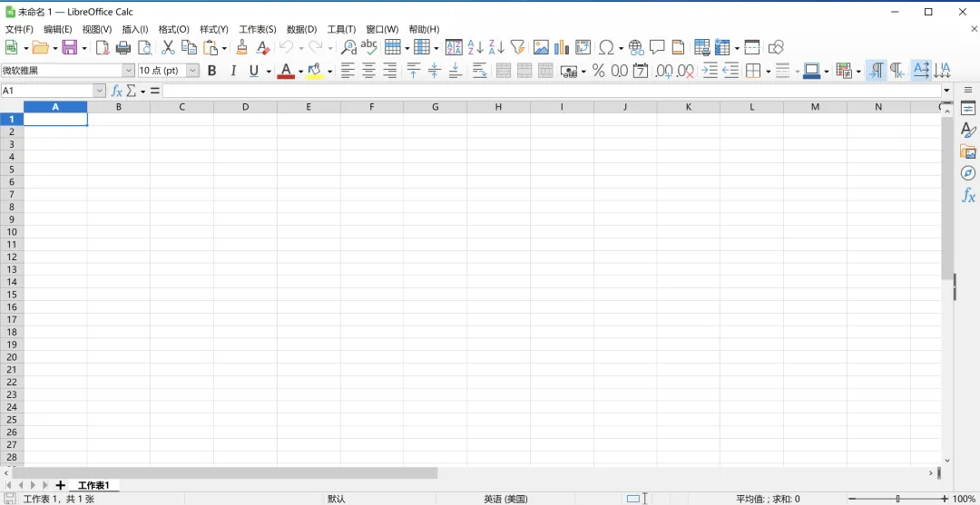Viewport: 980px width, 505px height.
Task: Open headers and footers icon
Action: tap(678, 47)
